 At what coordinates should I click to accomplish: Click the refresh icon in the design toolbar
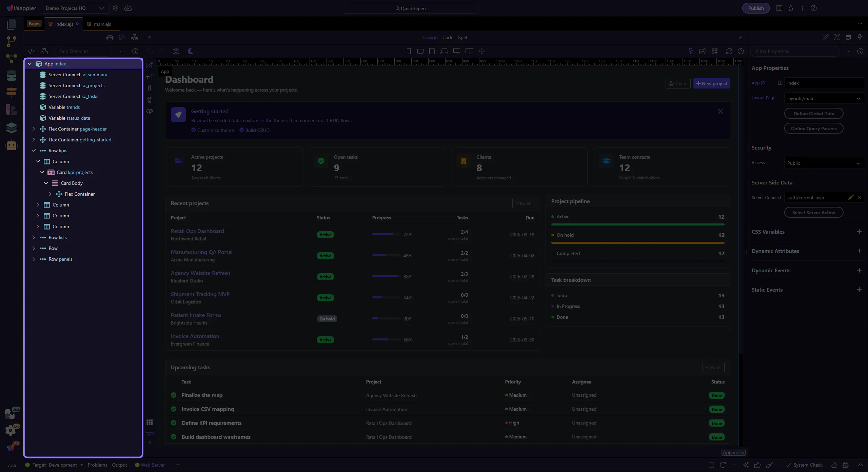coord(729,51)
